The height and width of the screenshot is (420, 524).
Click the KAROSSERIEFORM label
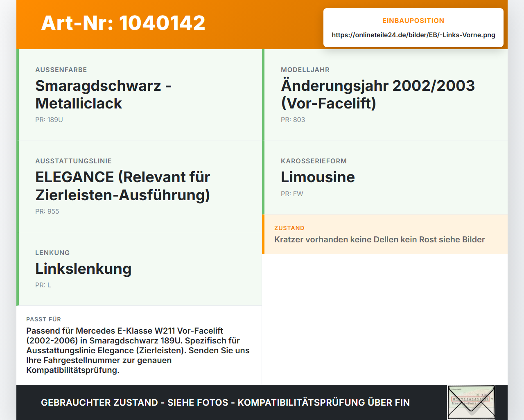314,161
